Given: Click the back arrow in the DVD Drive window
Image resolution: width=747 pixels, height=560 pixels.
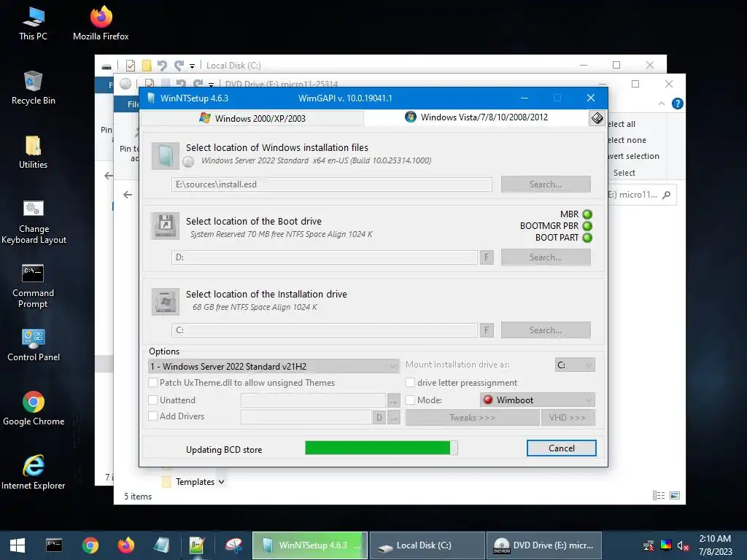Looking at the screenshot, I should click(x=128, y=194).
